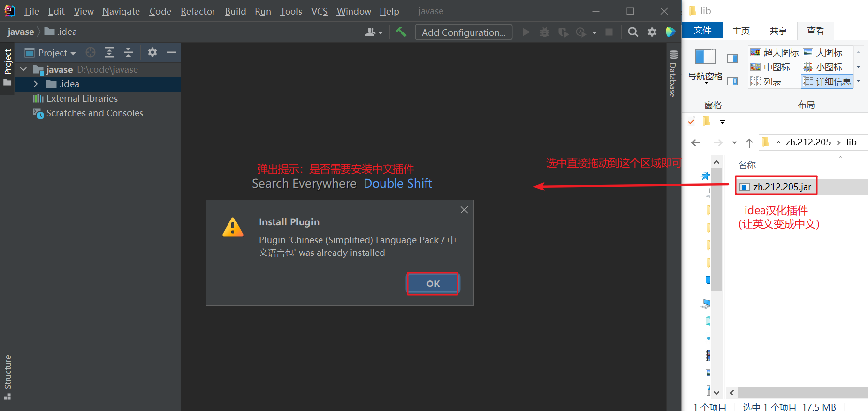Open the user account icon in IntelliJ toolbar
Image resolution: width=868 pixels, height=411 pixels.
click(x=374, y=32)
